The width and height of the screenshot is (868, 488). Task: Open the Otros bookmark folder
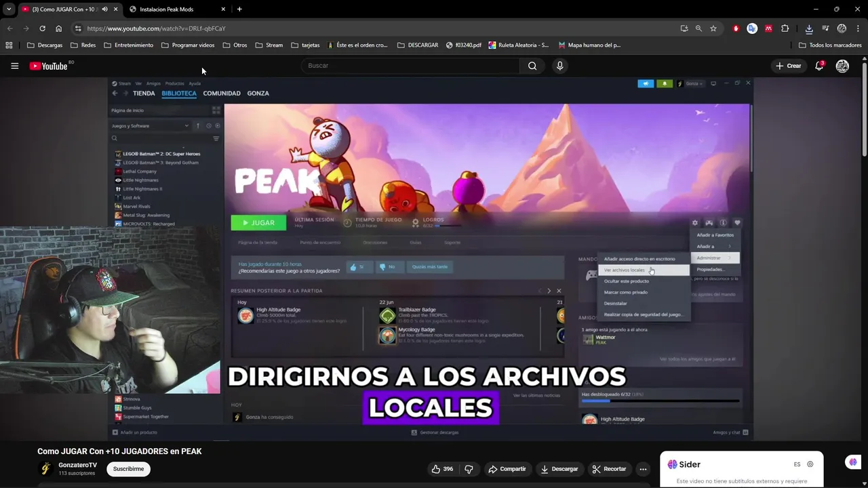(x=235, y=45)
